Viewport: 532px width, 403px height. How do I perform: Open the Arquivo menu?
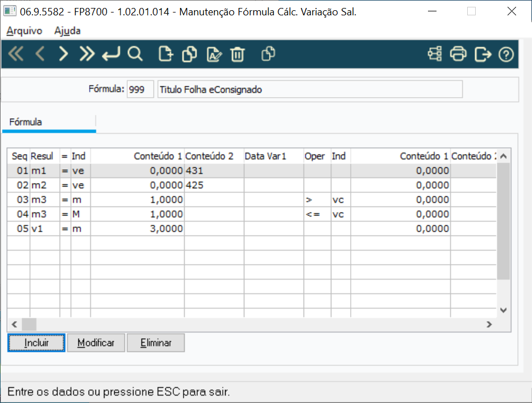coord(24,31)
